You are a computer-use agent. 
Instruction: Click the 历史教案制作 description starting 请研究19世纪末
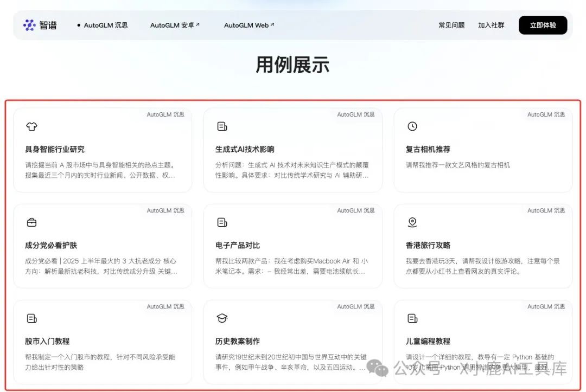291,362
